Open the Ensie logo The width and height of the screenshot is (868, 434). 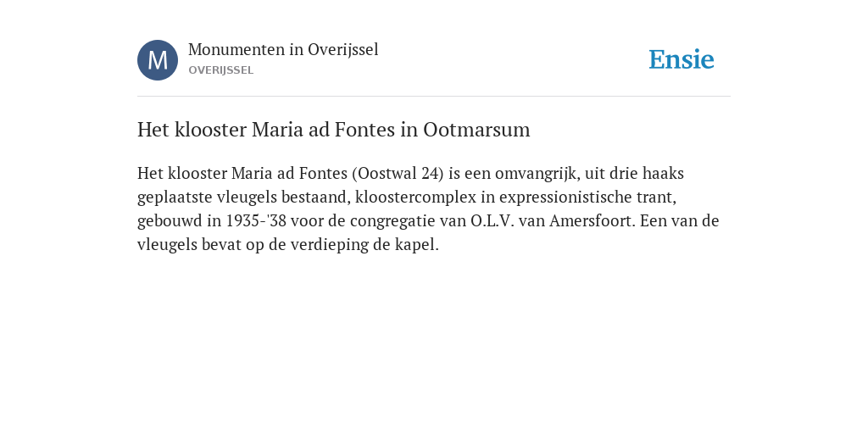pos(682,59)
